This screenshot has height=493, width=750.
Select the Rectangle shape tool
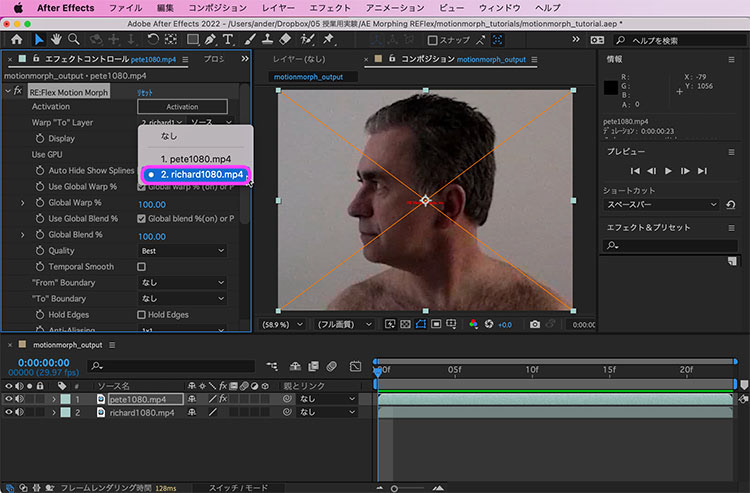tap(193, 40)
